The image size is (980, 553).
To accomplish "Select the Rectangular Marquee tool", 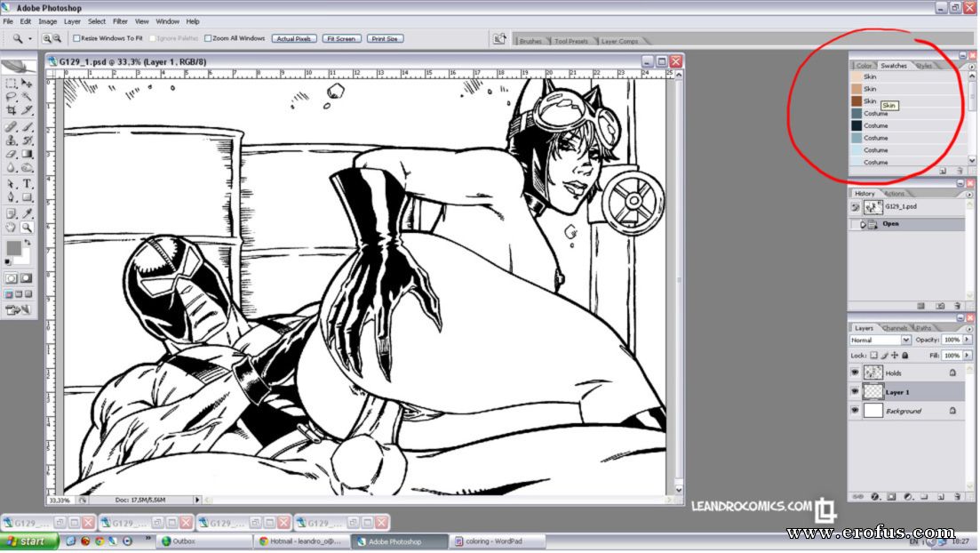I will pyautogui.click(x=12, y=84).
